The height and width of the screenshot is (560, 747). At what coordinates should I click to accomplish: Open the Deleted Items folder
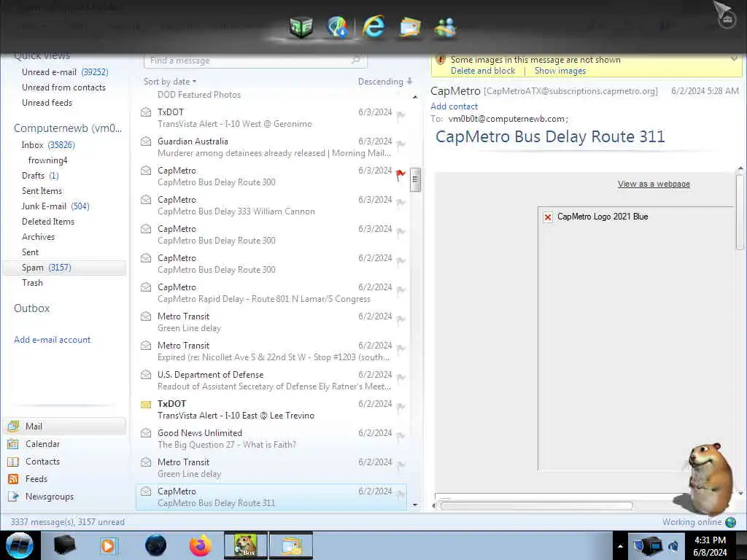47,222
